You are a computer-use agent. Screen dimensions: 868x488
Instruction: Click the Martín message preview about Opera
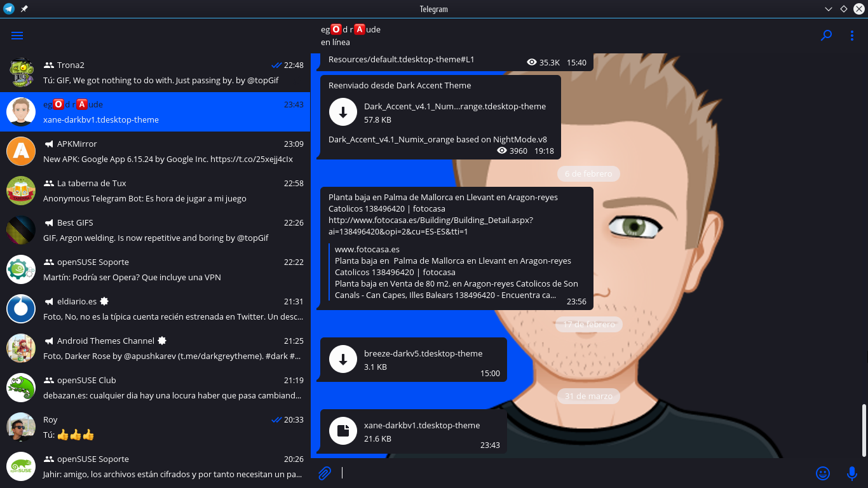[132, 277]
